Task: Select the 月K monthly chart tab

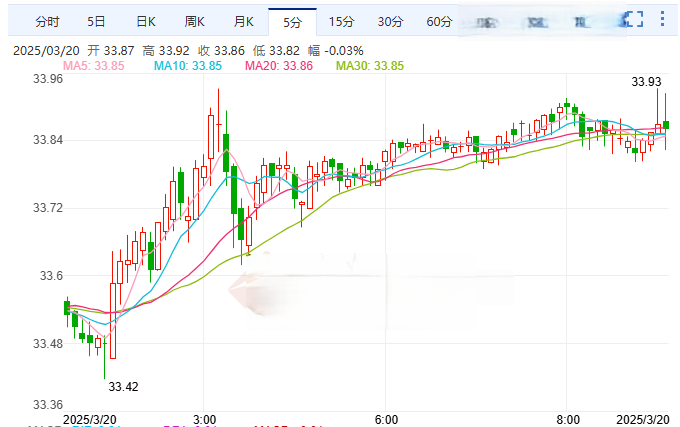Action: [244, 22]
